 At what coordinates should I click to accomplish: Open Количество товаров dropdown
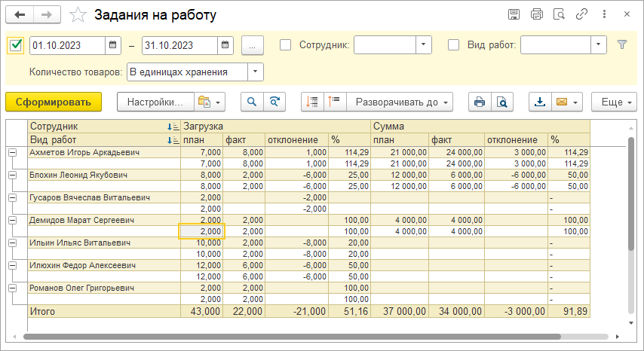(255, 72)
